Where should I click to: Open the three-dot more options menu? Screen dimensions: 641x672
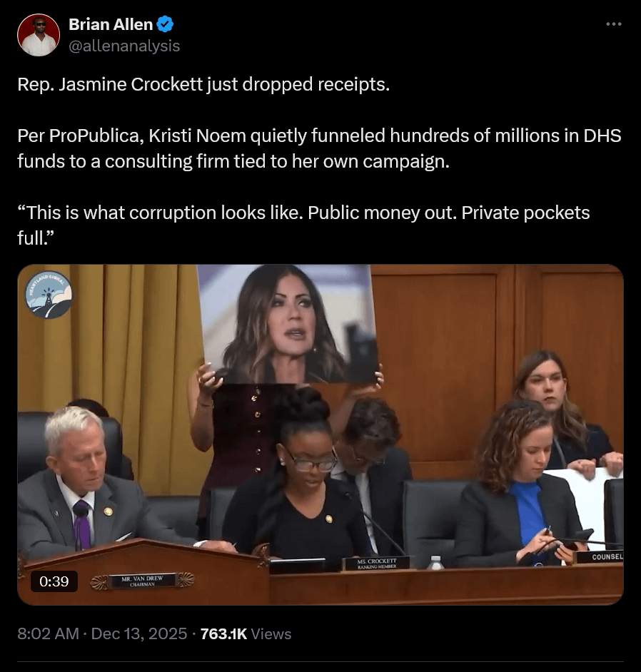pyautogui.click(x=614, y=24)
